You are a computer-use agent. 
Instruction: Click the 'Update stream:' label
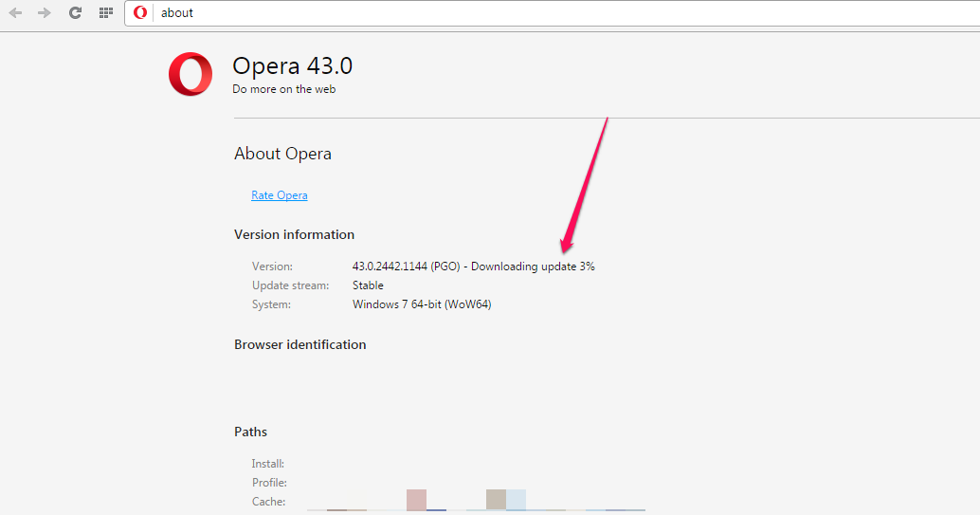pyautogui.click(x=291, y=285)
